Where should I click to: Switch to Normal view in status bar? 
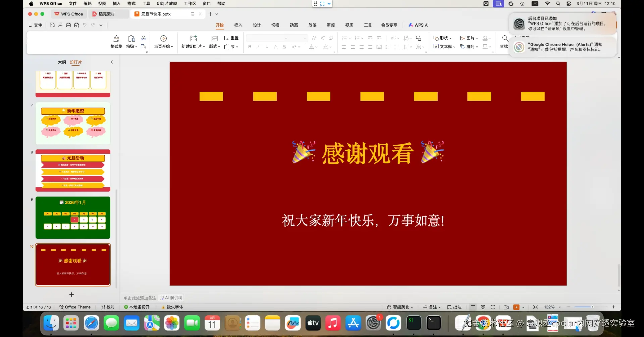pyautogui.click(x=473, y=307)
